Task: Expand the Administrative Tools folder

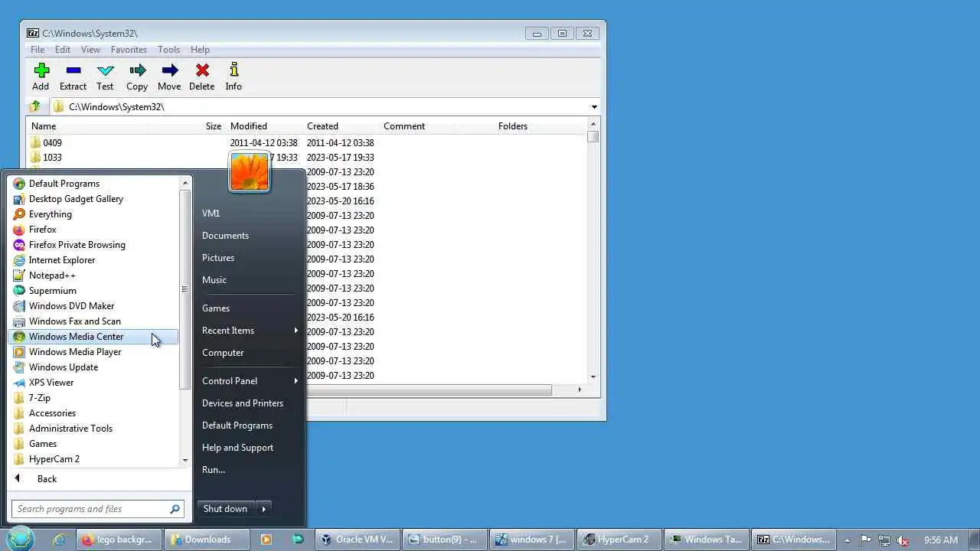Action: click(x=93, y=429)
